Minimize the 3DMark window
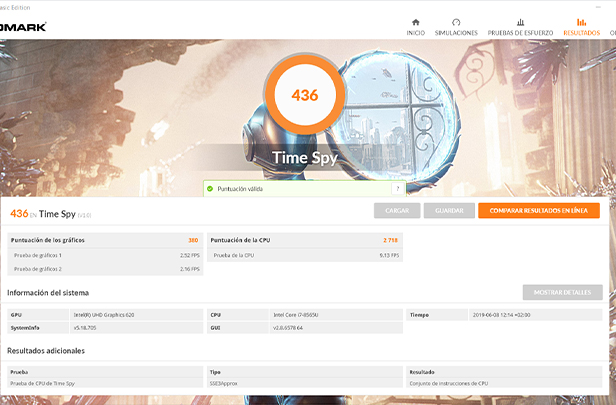This screenshot has height=405, width=616. (x=598, y=7)
